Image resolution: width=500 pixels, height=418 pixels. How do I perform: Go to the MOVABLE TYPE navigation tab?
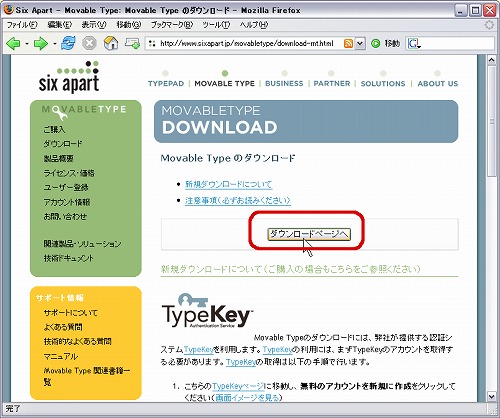[x=224, y=84]
